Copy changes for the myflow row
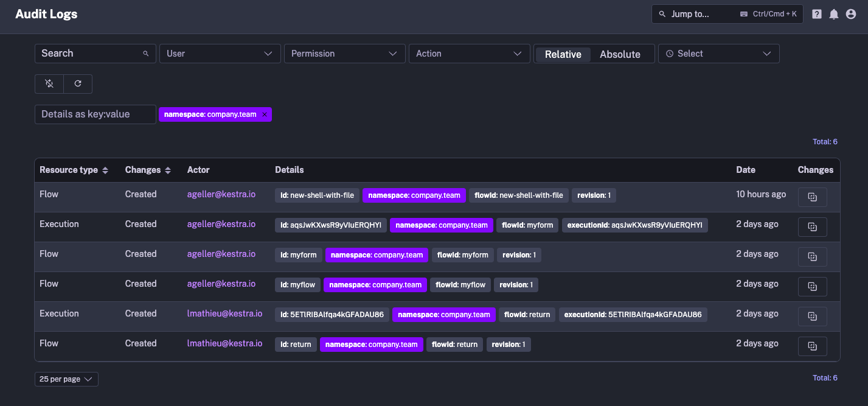This screenshot has height=406, width=868. pos(812,286)
